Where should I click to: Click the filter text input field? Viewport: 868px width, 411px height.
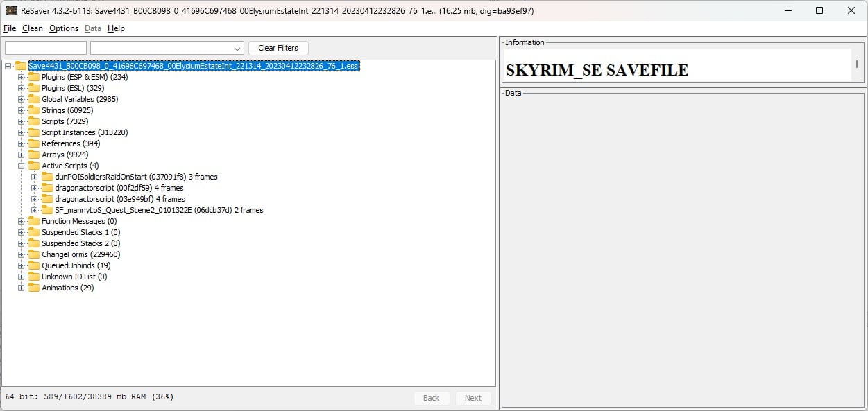(x=46, y=48)
